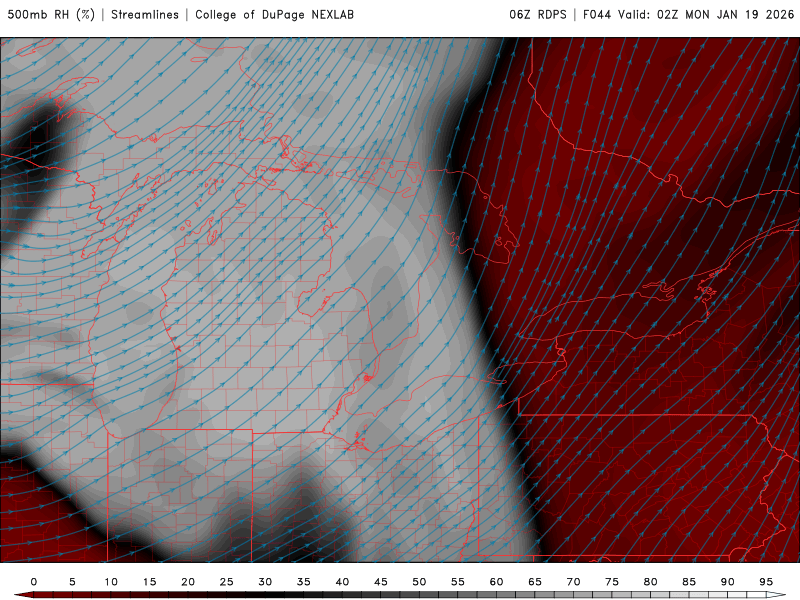The width and height of the screenshot is (800, 600).
Task: Click the "0" label on the color scale
Action: pyautogui.click(x=34, y=582)
